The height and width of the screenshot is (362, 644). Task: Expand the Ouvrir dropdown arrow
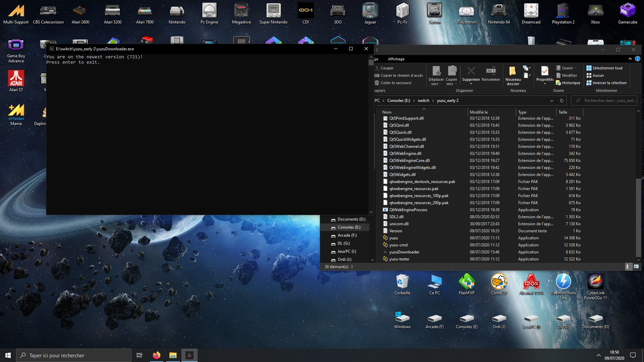576,68
